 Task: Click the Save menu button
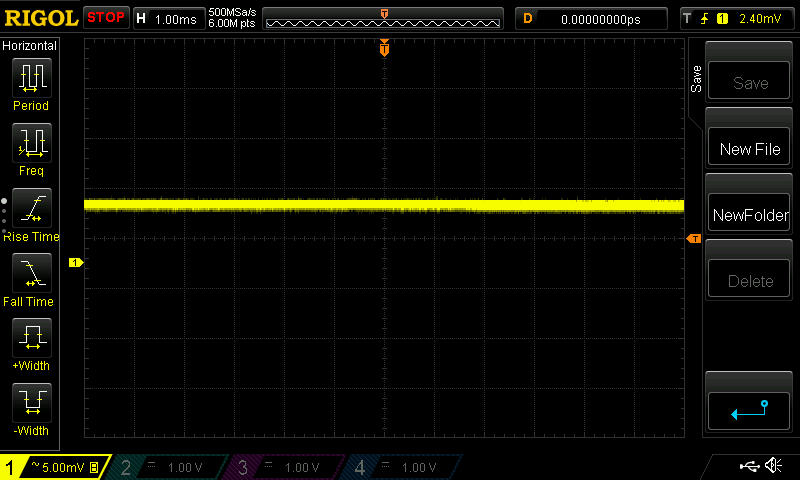coord(749,81)
